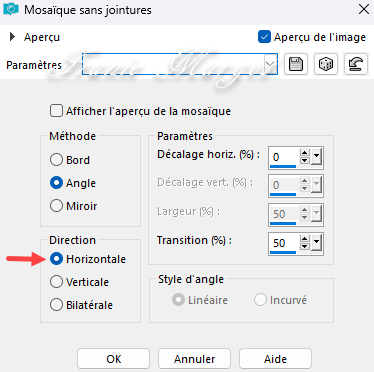
Task: Open the Décalage horiz. slider dropdown arrow
Action: click(x=316, y=157)
